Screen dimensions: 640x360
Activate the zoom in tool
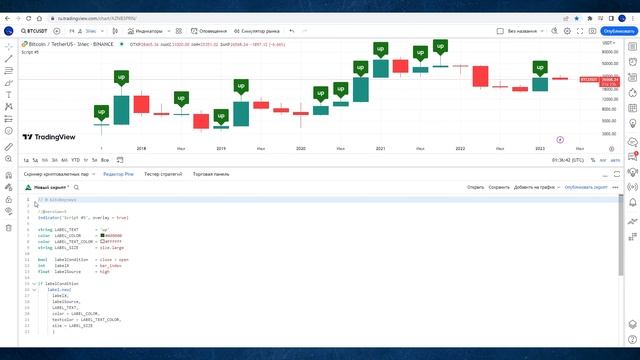point(9,159)
